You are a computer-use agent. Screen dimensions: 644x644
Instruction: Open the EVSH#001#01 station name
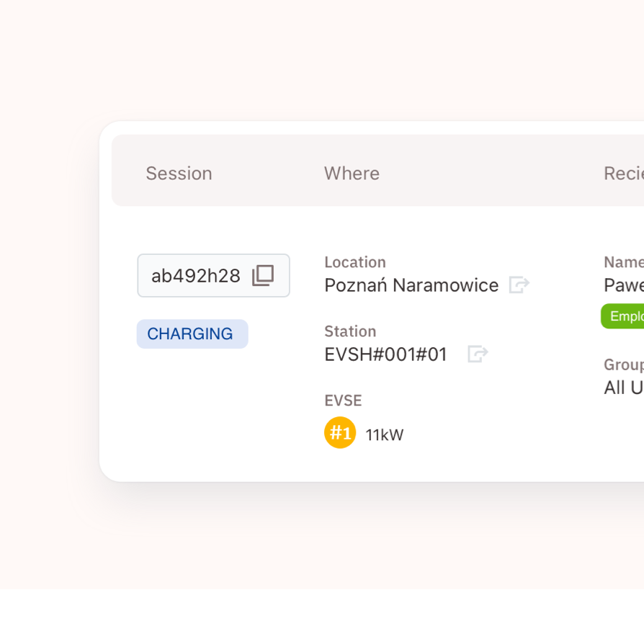coord(386,354)
